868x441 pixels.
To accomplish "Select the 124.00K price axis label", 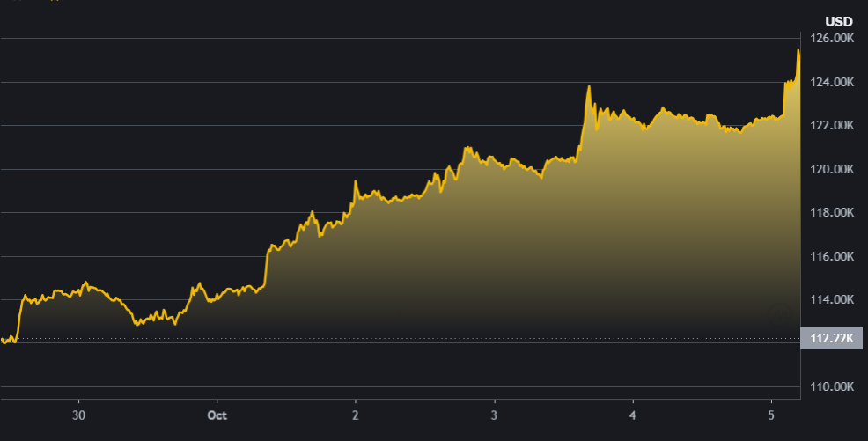I will pos(831,82).
